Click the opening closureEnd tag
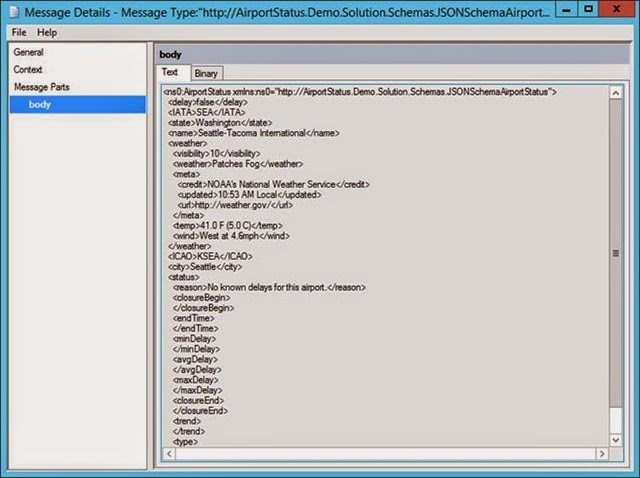Image resolution: width=640 pixels, height=478 pixels. (x=198, y=400)
